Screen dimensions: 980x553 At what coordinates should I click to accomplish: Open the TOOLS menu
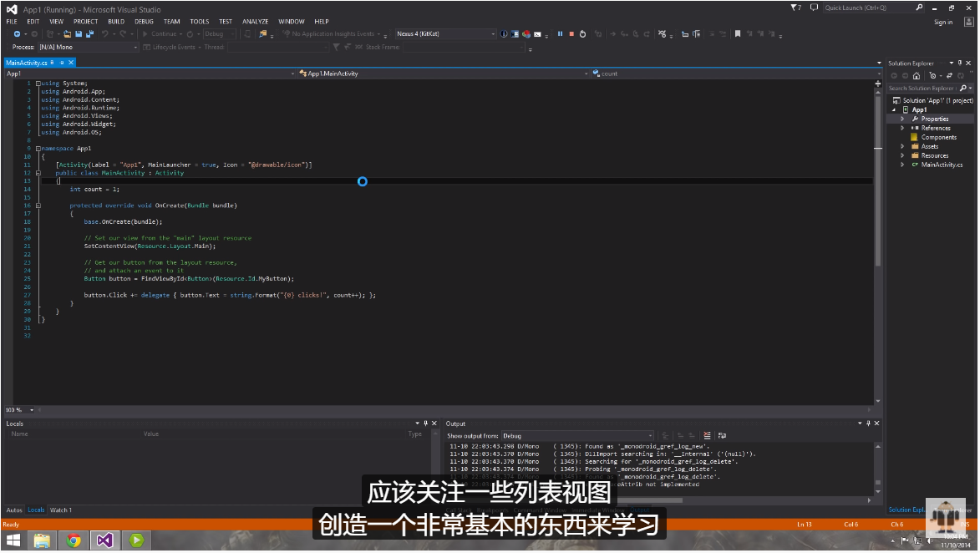point(200,21)
